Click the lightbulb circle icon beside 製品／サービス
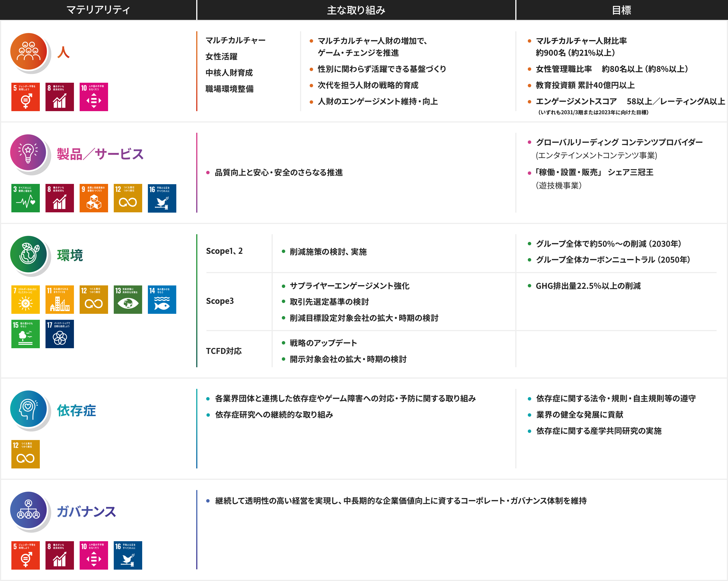 29,153
